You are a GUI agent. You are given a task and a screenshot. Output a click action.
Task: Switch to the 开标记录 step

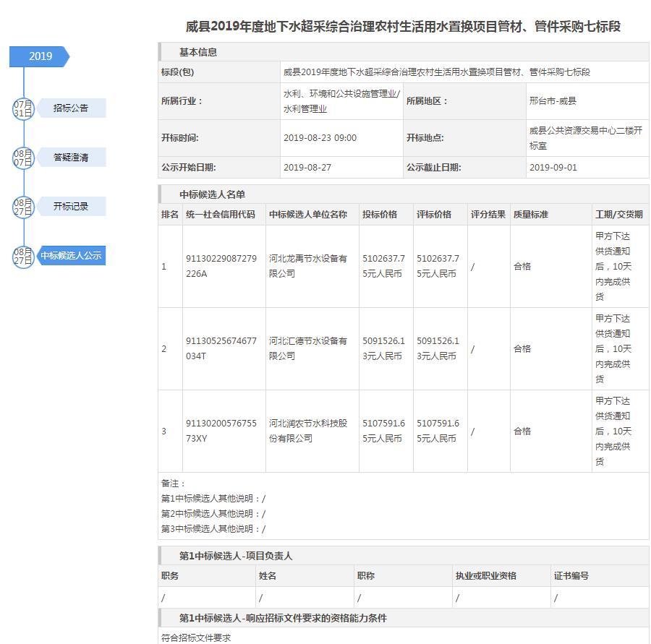71,207
